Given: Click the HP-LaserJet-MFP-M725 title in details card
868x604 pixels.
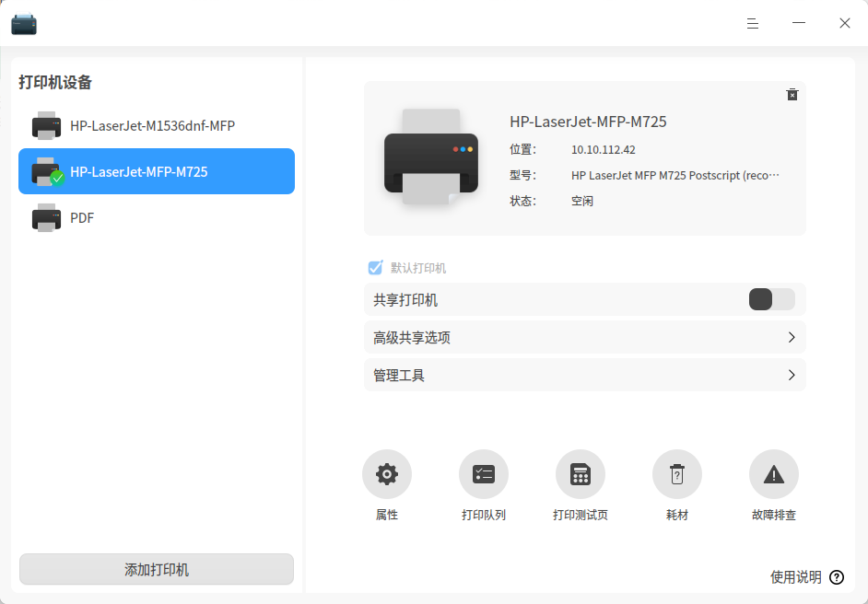Looking at the screenshot, I should click(588, 122).
